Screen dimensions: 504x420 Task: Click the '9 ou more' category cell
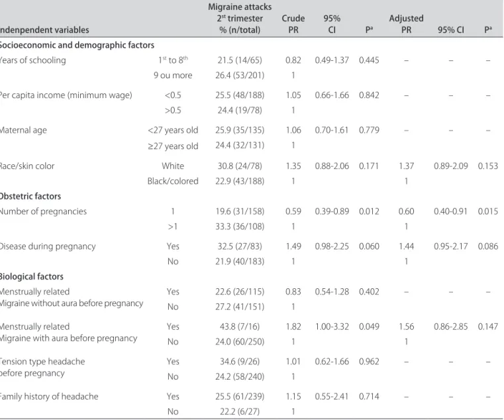173,76
